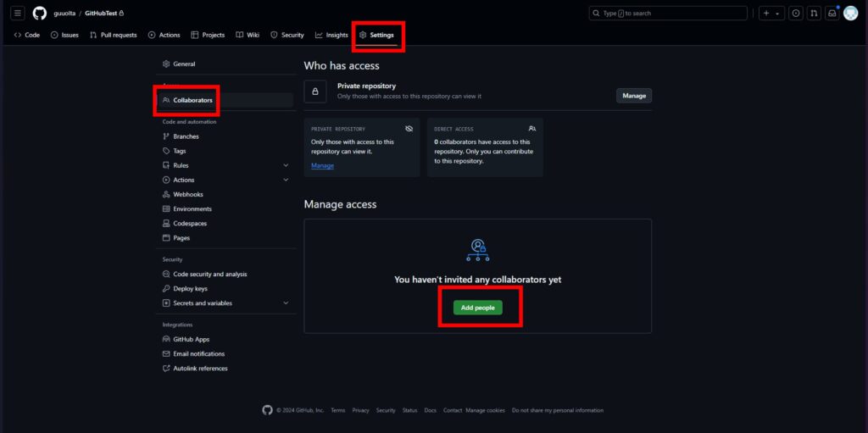Expand the Secrets and variables section
868x433 pixels.
point(286,303)
